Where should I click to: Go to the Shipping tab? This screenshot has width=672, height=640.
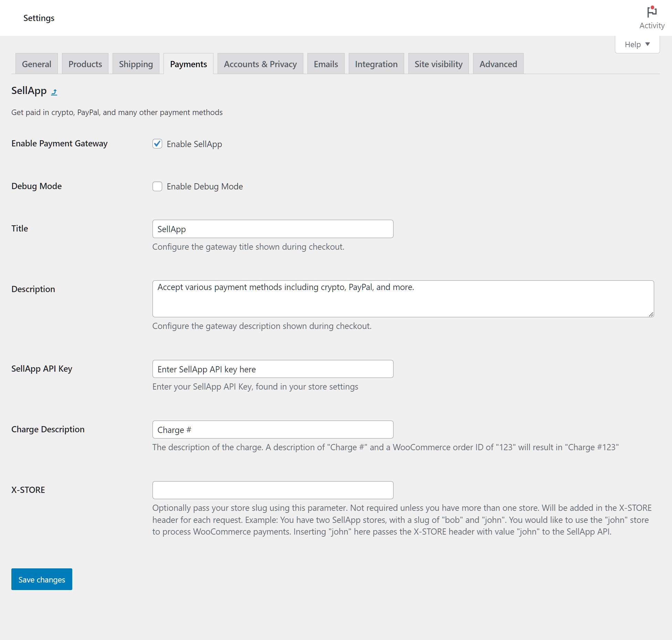[x=136, y=64]
